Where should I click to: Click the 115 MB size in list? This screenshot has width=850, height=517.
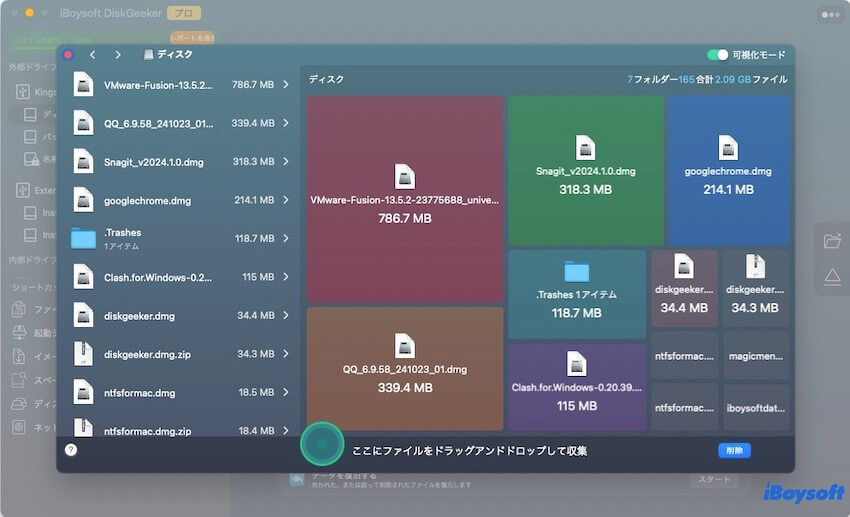point(258,277)
